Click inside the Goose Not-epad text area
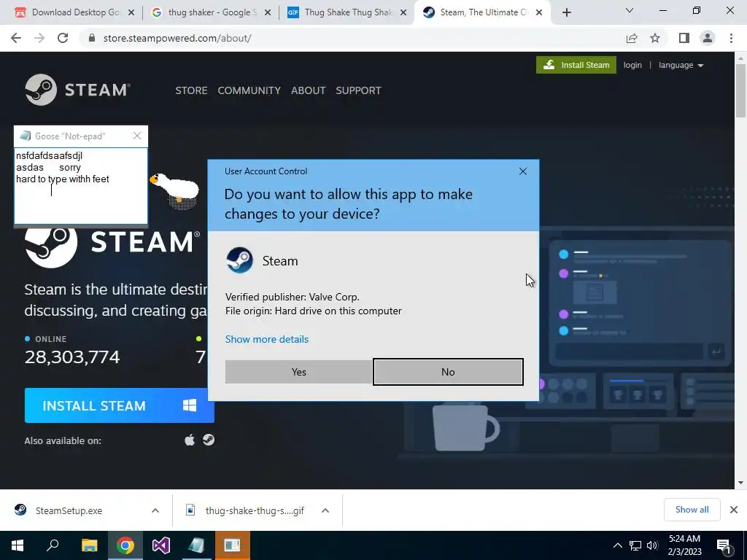 81,186
